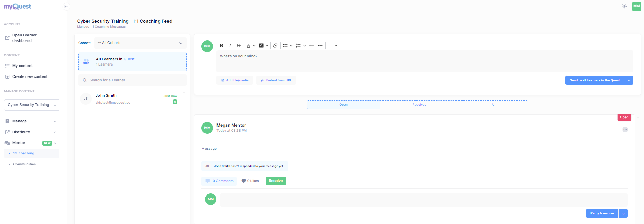
Task: Open the Cyber Security Training content dropdown
Action: tap(32, 105)
